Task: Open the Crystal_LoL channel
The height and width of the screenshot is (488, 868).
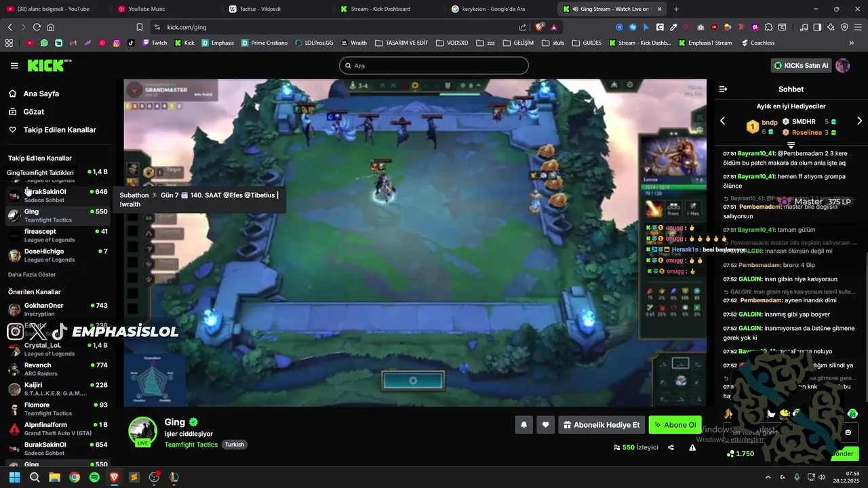Action: (x=57, y=349)
